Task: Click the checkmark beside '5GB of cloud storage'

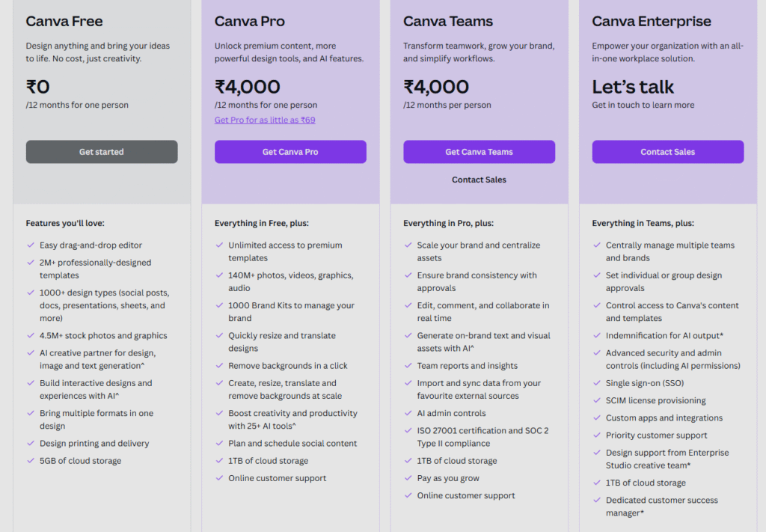Action: click(x=30, y=460)
